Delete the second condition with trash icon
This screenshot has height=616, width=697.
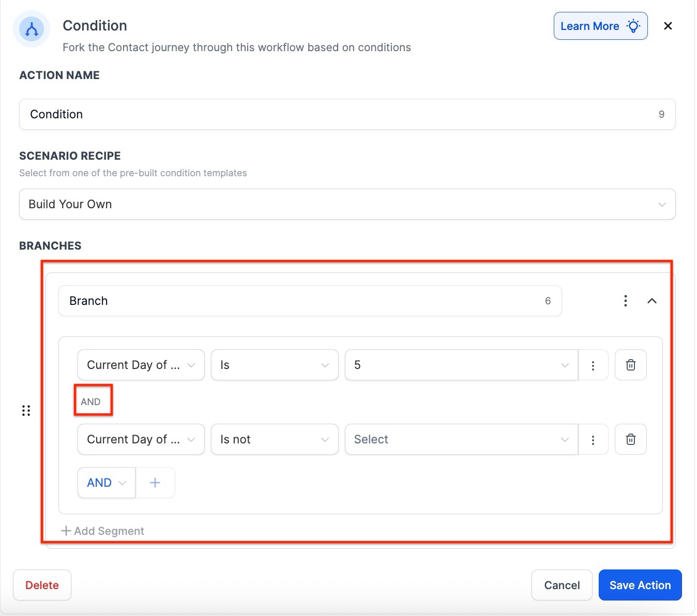point(630,439)
